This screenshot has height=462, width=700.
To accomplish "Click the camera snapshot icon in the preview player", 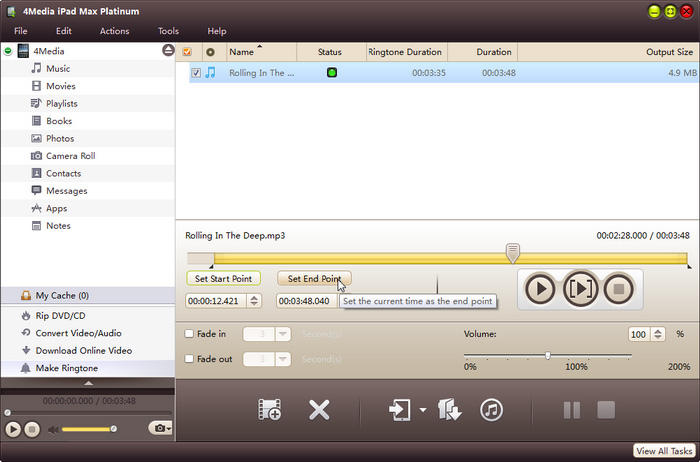I will (x=157, y=428).
